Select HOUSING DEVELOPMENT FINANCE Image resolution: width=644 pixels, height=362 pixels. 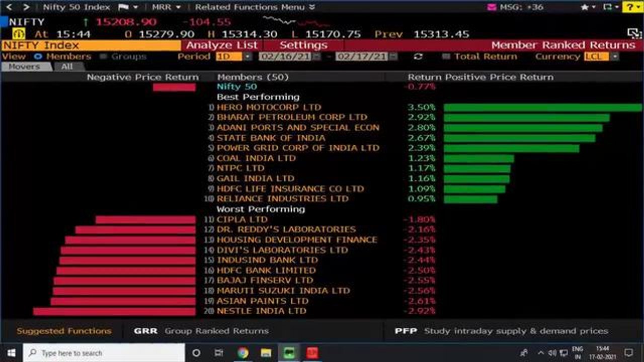point(297,240)
